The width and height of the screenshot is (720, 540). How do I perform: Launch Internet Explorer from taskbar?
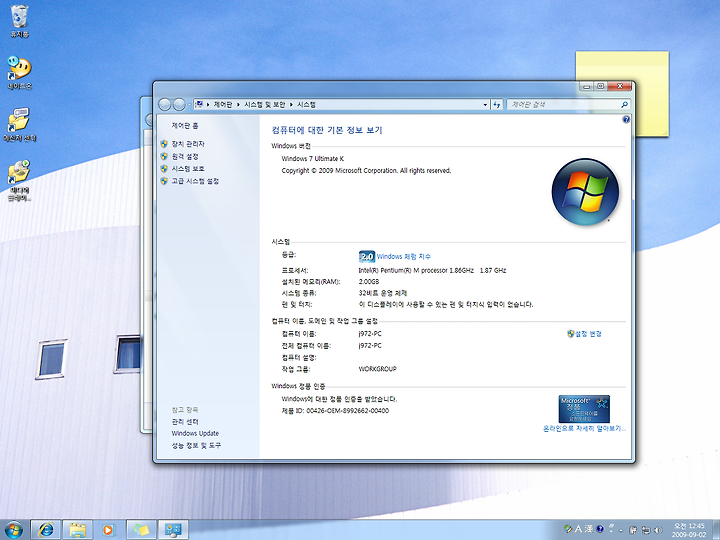45,530
